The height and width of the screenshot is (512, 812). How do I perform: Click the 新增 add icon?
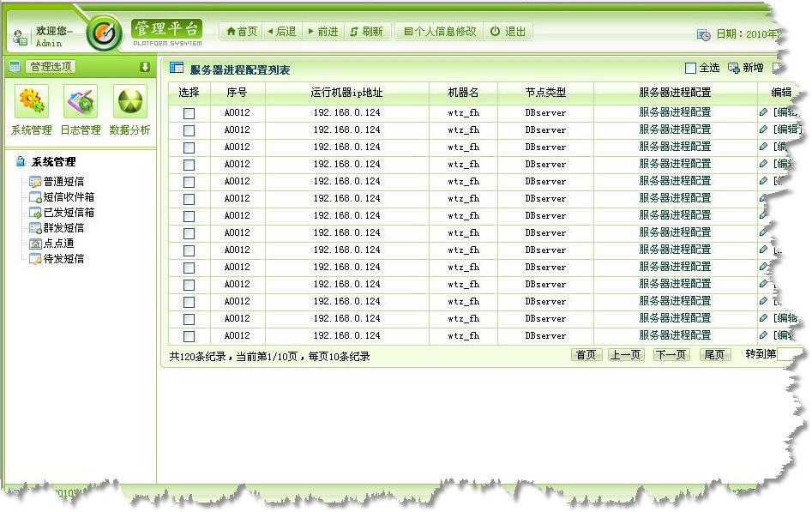(733, 68)
